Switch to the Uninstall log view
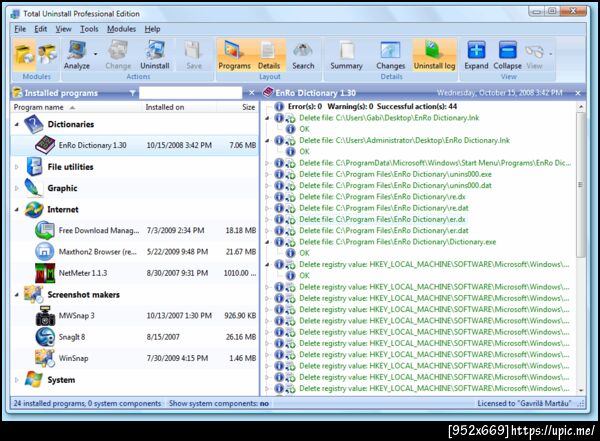 click(434, 55)
